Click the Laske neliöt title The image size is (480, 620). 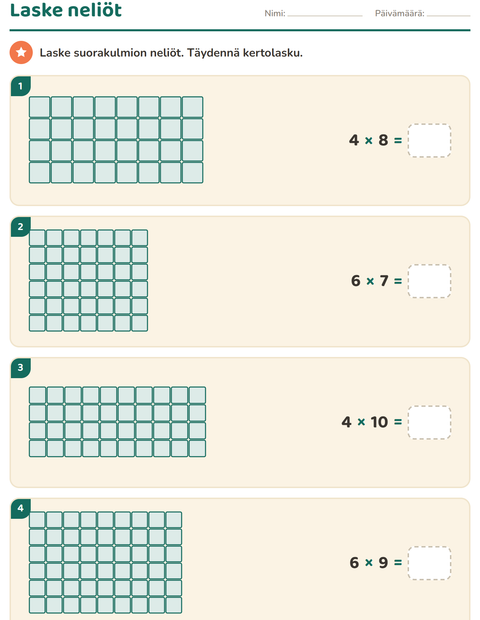(x=66, y=10)
